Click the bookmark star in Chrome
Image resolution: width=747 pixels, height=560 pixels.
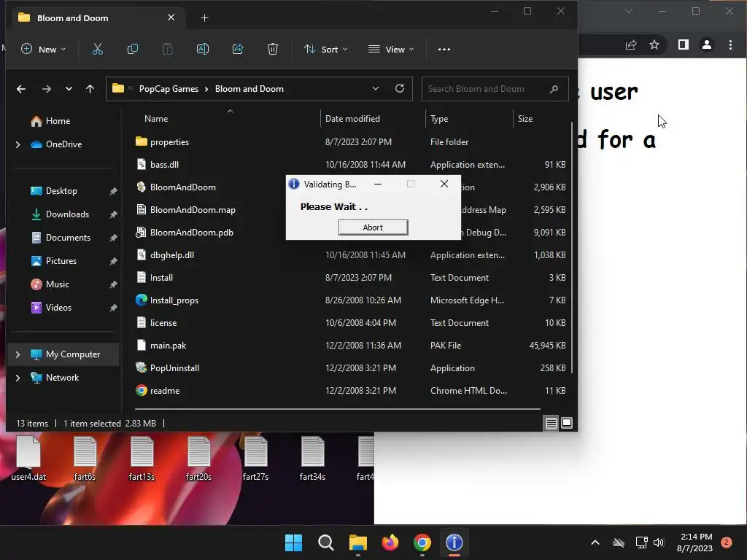click(654, 44)
